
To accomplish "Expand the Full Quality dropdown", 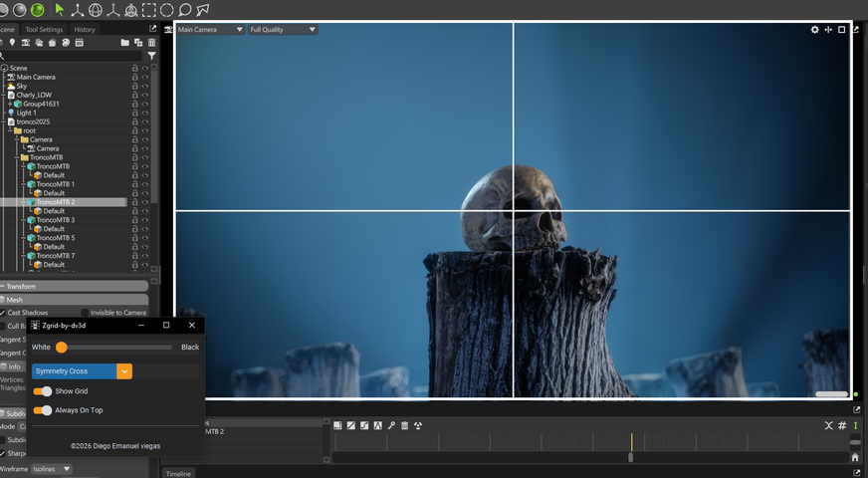I will click(283, 30).
